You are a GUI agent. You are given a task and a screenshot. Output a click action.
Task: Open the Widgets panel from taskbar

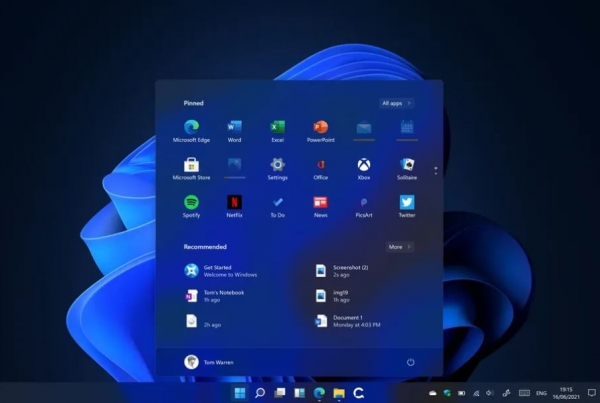click(x=299, y=393)
